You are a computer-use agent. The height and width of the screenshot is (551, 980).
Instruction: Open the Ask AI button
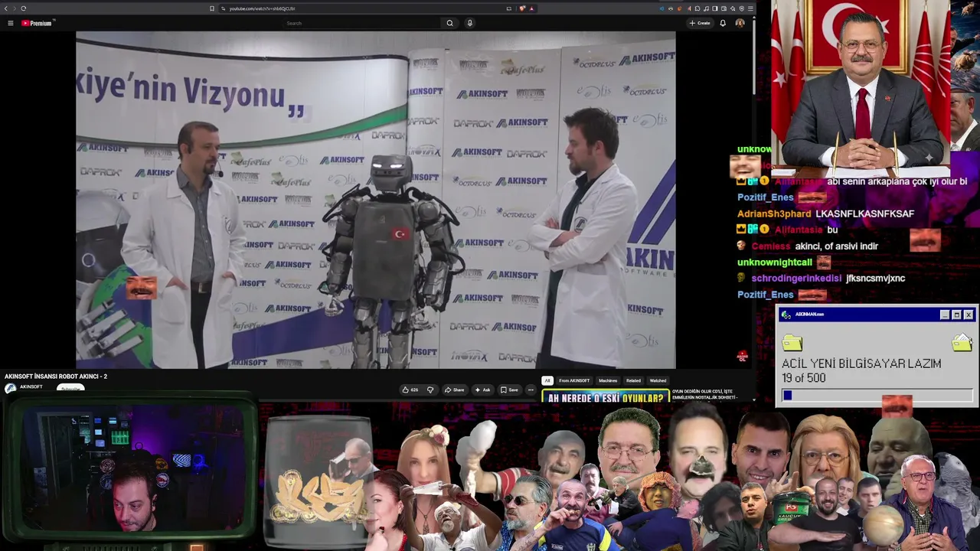coord(482,390)
